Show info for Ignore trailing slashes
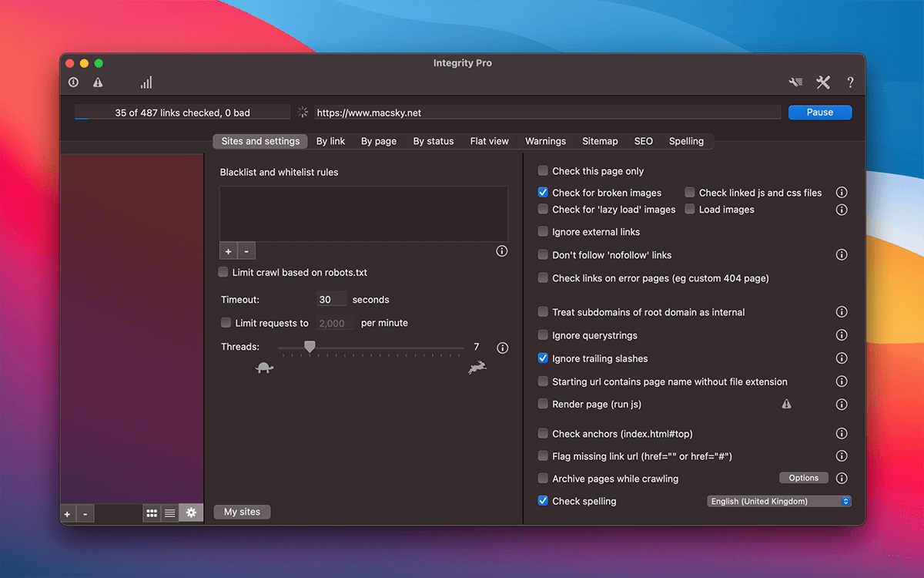The image size is (924, 578). pos(842,358)
